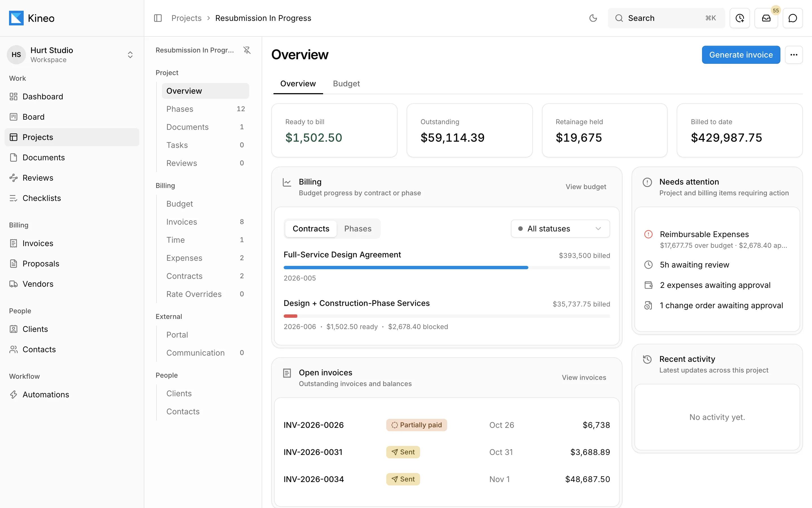Open Portal under External
The image size is (812, 508).
coord(205,335)
